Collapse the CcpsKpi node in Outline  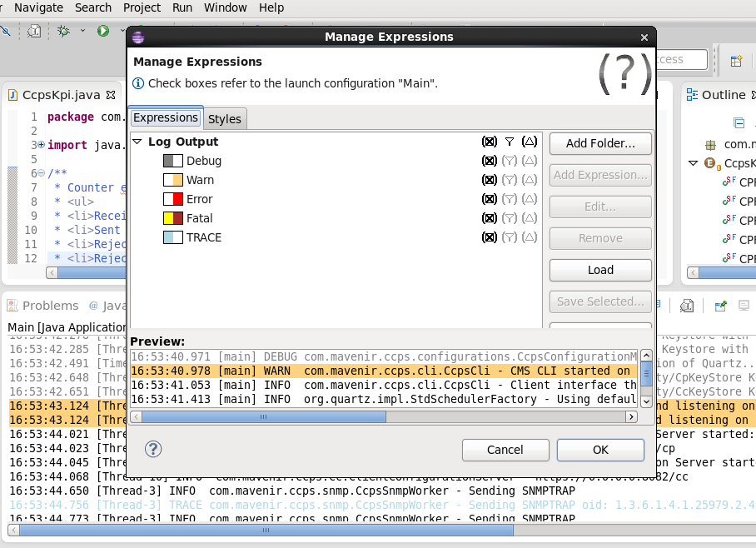[x=694, y=163]
